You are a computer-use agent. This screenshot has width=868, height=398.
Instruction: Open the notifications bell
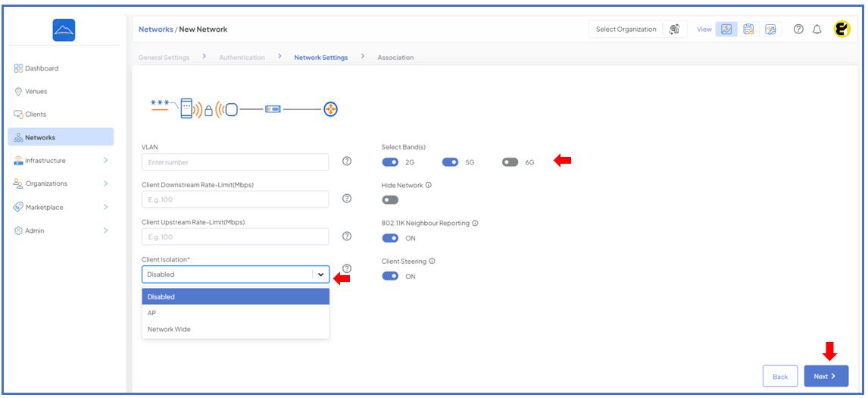817,30
